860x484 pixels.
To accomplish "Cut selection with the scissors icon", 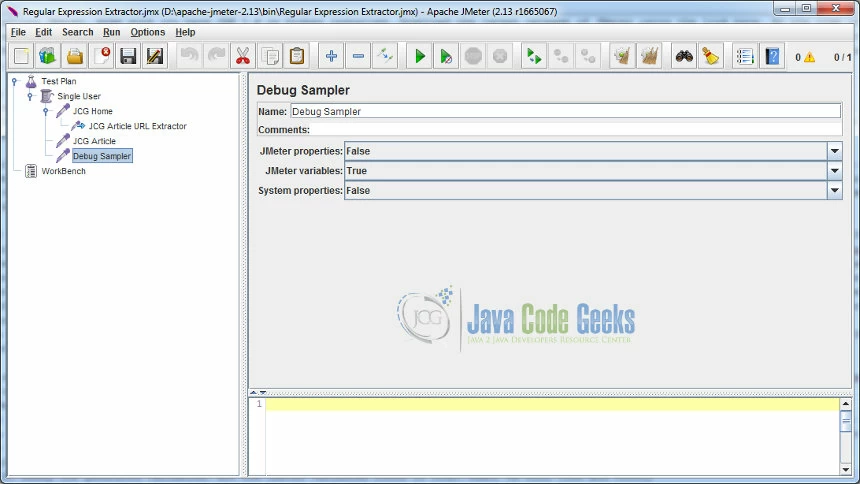I will 242,56.
